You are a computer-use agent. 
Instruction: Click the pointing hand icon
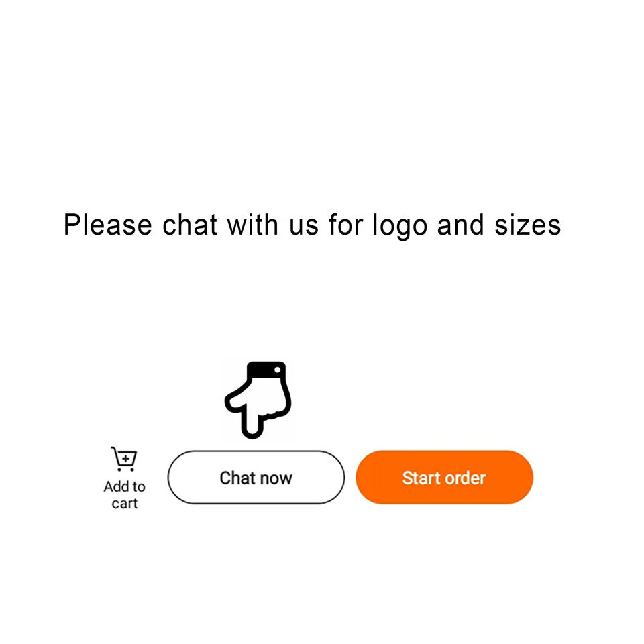coord(258,400)
